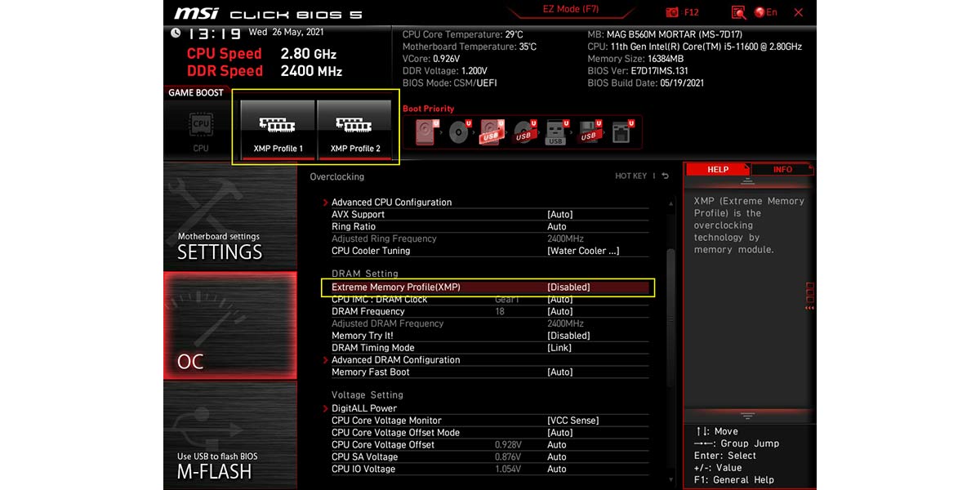Select the network boot device icon
Image resolution: width=980 pixels, height=490 pixels.
click(621, 131)
